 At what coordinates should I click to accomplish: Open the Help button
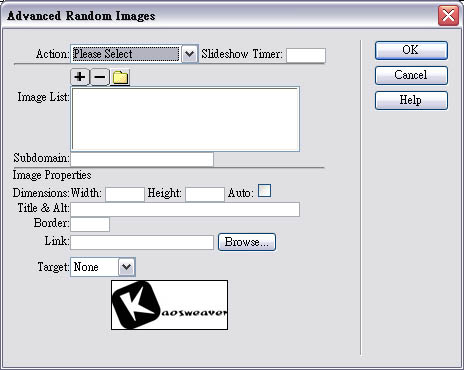pyautogui.click(x=411, y=100)
